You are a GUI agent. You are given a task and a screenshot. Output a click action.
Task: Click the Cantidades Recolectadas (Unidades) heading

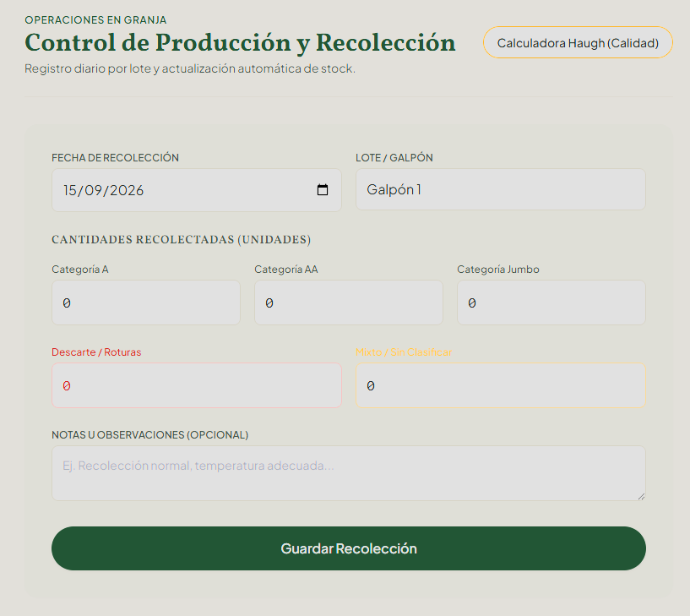tap(182, 239)
